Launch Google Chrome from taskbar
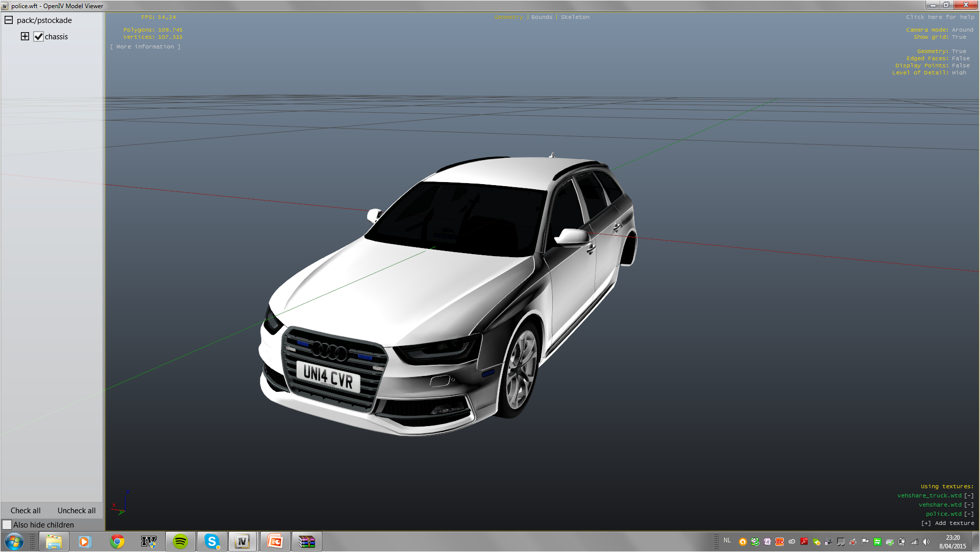 pyautogui.click(x=117, y=541)
